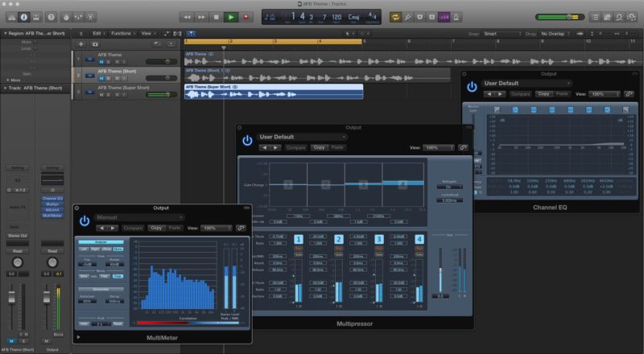The image size is (644, 354).
Task: Click the Channel EQ link chain icon
Action: pyautogui.click(x=629, y=94)
